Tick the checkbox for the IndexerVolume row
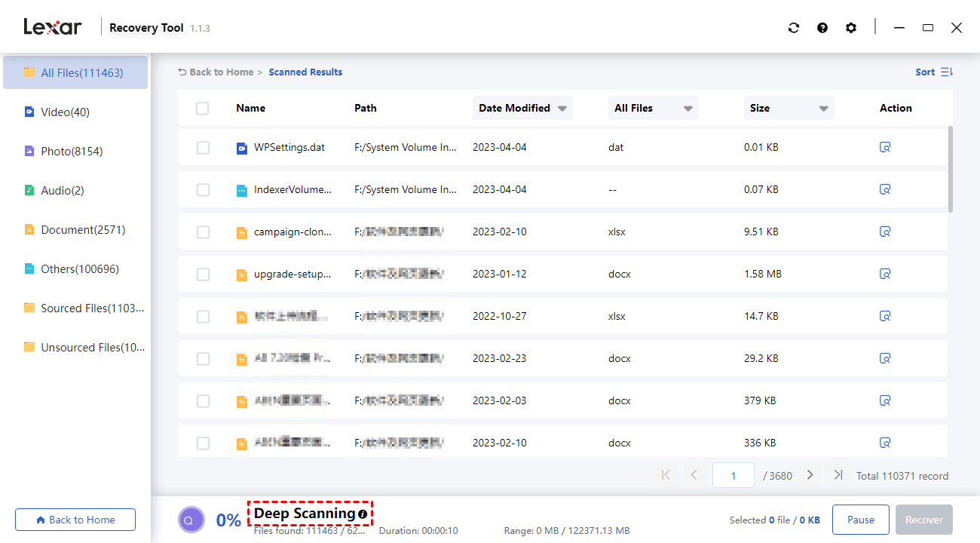 click(203, 190)
